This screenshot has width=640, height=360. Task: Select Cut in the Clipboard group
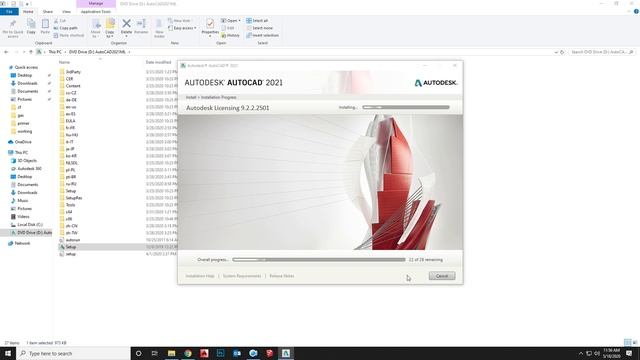[x=60, y=20]
